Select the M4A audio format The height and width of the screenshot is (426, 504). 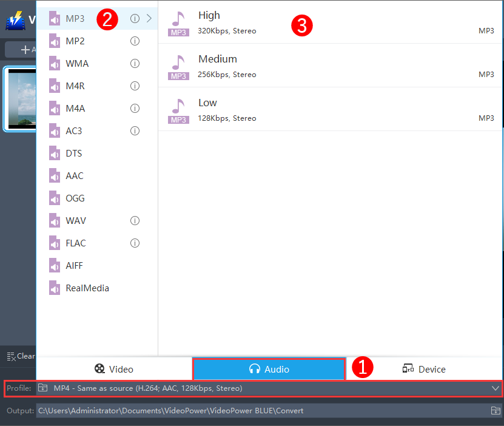pos(73,108)
